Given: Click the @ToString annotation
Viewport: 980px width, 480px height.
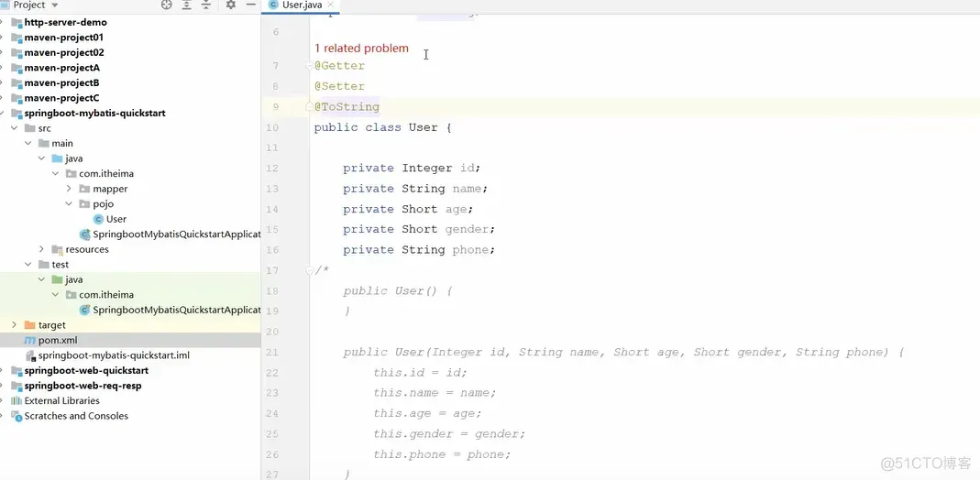Looking at the screenshot, I should point(347,107).
